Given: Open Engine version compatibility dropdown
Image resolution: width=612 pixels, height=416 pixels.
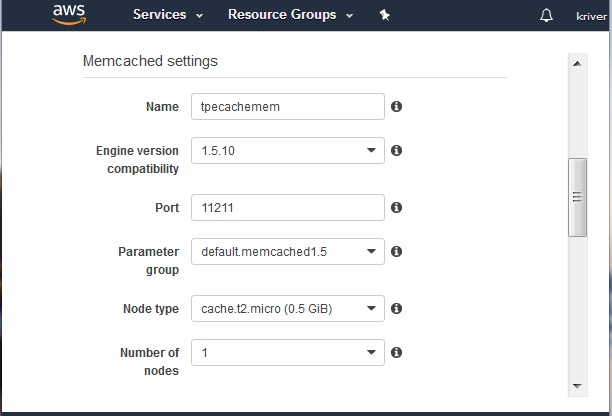Looking at the screenshot, I should [x=287, y=151].
